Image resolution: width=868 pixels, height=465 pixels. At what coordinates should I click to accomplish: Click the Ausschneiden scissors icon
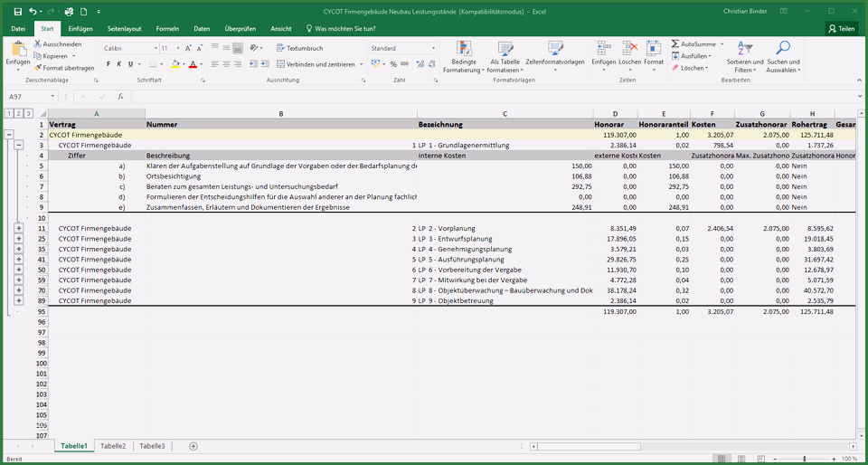tap(38, 44)
